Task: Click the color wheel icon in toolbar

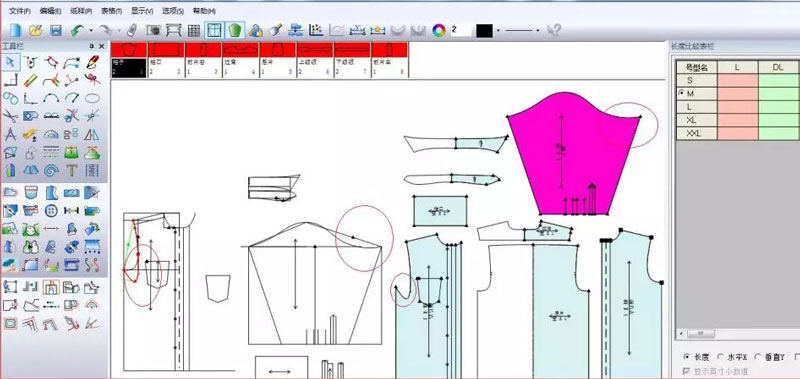Action: pos(439,31)
